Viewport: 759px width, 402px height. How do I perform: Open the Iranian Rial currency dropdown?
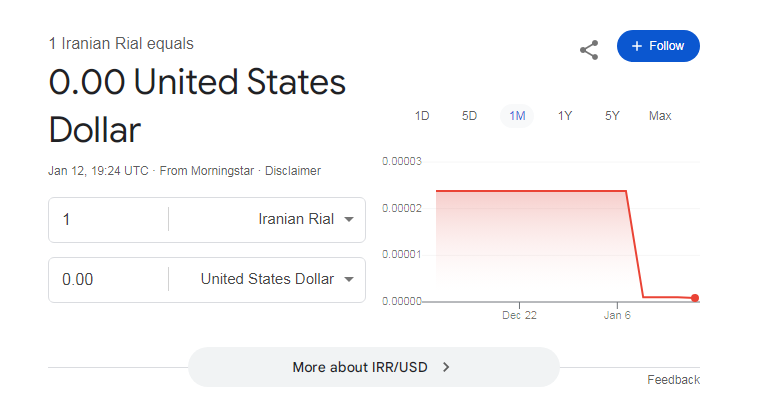tap(306, 220)
